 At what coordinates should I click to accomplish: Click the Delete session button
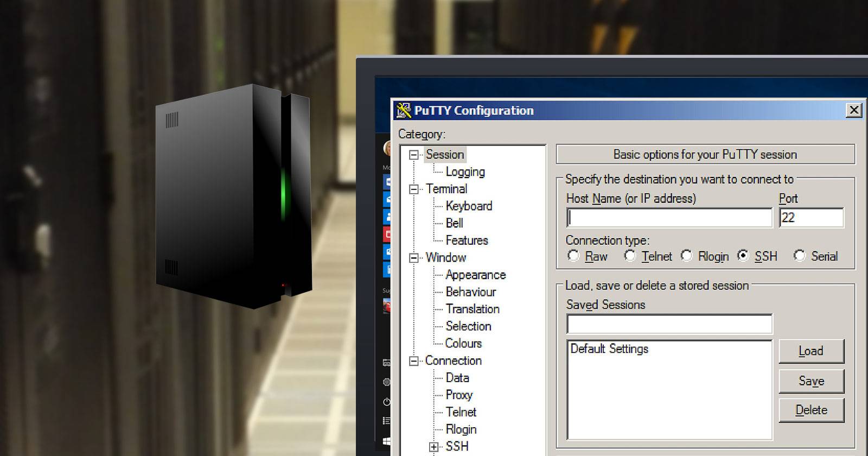click(x=811, y=410)
